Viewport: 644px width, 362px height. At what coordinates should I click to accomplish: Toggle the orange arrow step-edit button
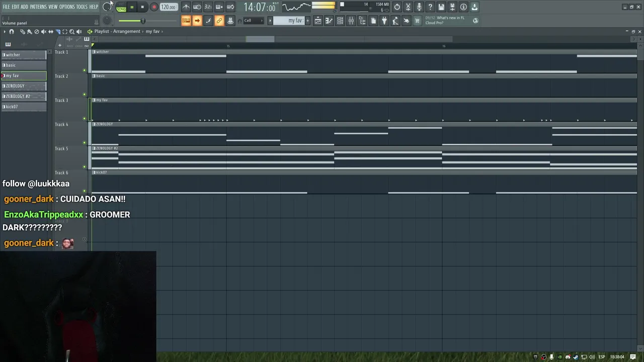(197, 21)
